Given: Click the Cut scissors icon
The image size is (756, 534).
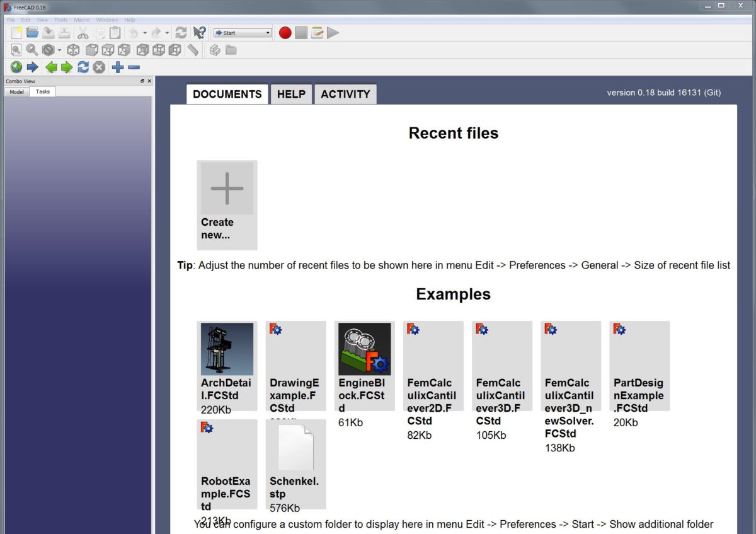Looking at the screenshot, I should 83,33.
